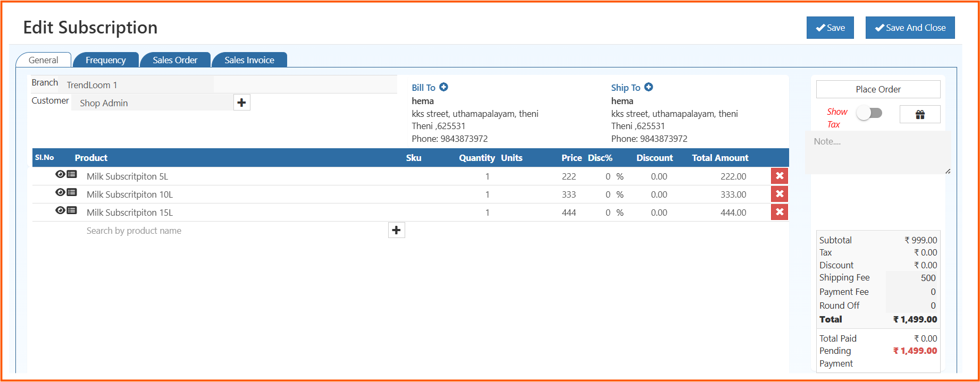Click red X for Milk Subscritpiton 15L

(779, 212)
